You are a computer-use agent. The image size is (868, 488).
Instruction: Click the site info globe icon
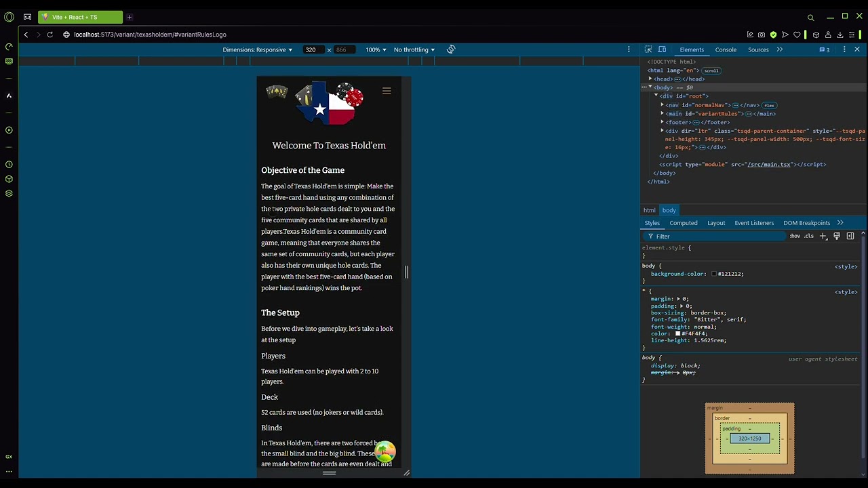66,35
